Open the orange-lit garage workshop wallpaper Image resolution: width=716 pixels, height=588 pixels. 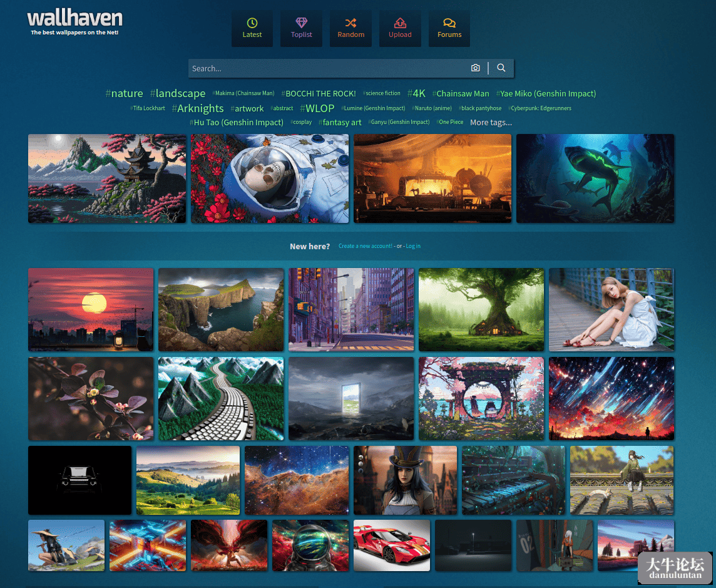[x=432, y=178]
